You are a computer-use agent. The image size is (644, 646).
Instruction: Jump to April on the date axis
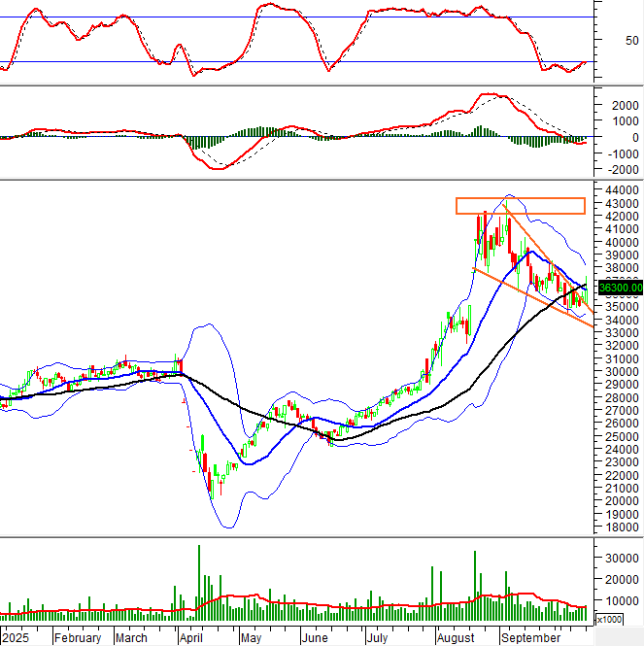(x=192, y=638)
